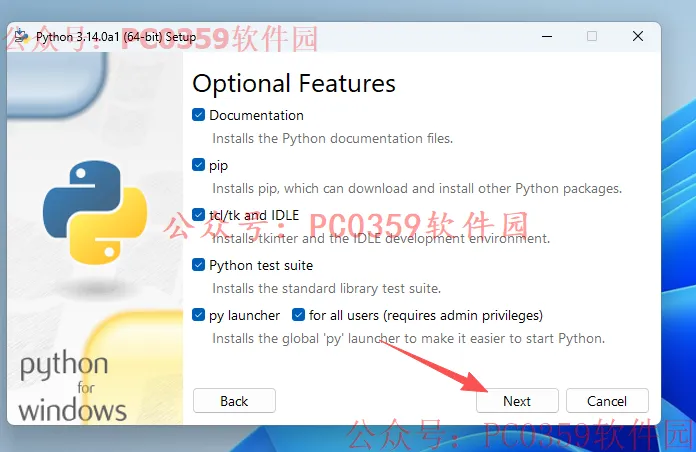Click the pip description text about Python packages
The height and width of the screenshot is (452, 696).
click(417, 189)
